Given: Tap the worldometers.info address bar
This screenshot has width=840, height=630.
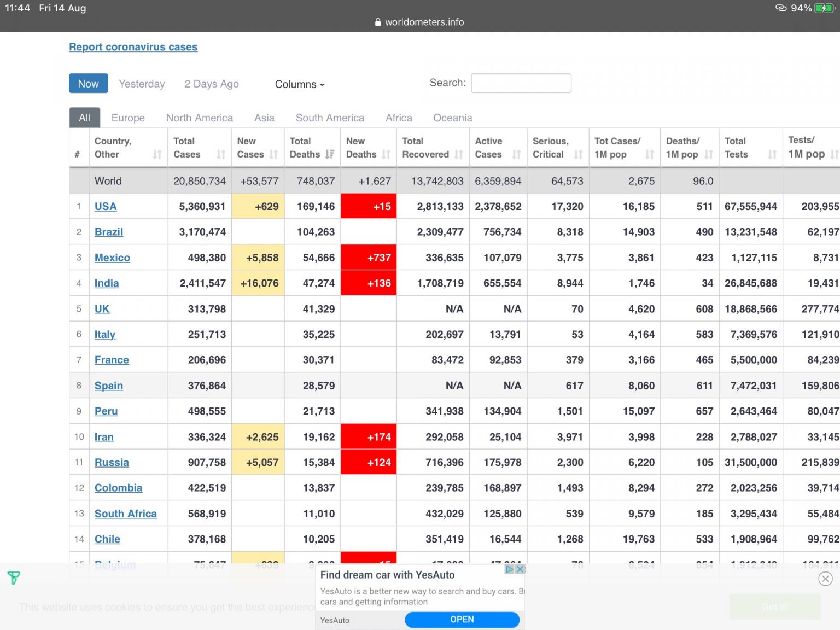Looking at the screenshot, I should coord(419,22).
